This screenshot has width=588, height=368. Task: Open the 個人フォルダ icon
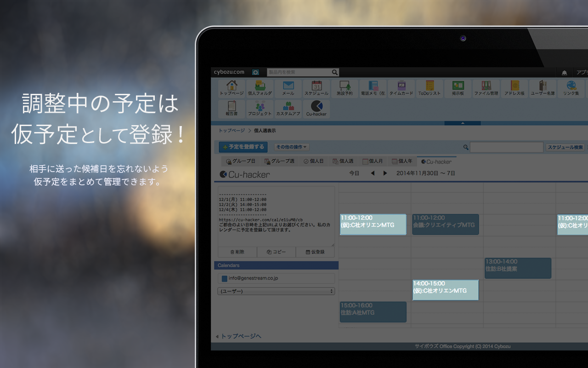260,88
